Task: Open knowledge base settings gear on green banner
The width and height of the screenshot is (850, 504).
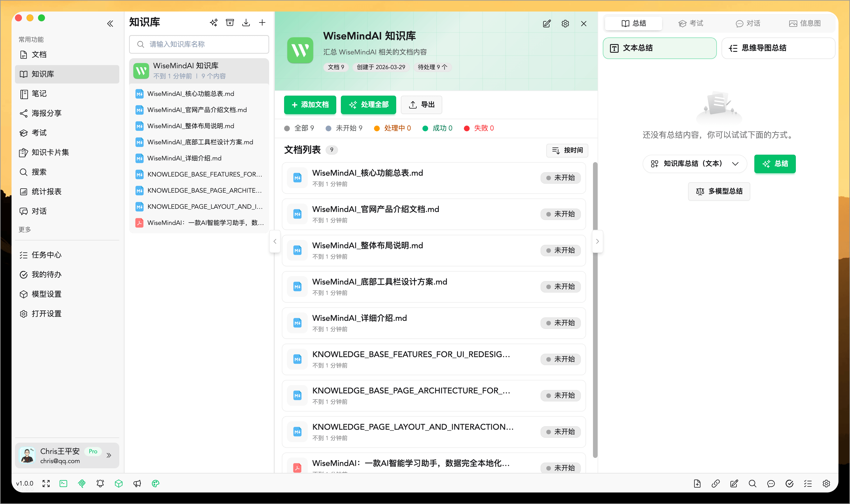Action: (x=565, y=23)
